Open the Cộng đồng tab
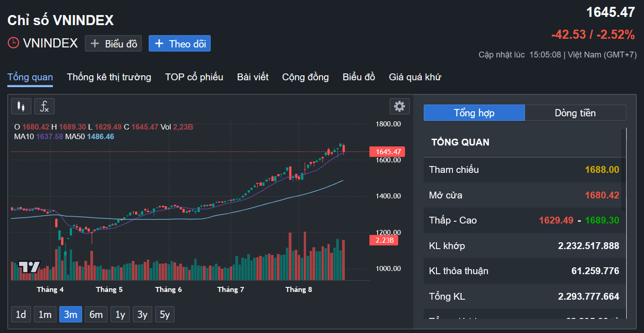This screenshot has height=333, width=644. (305, 77)
